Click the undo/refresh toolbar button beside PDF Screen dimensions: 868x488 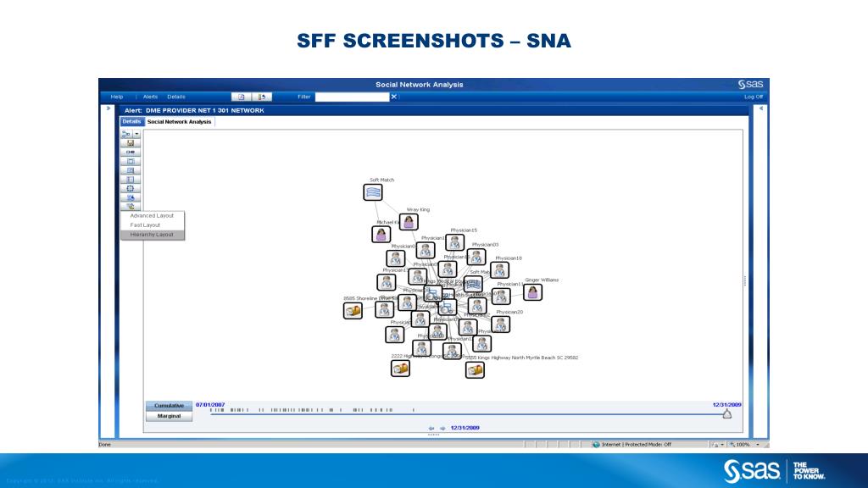(262, 97)
